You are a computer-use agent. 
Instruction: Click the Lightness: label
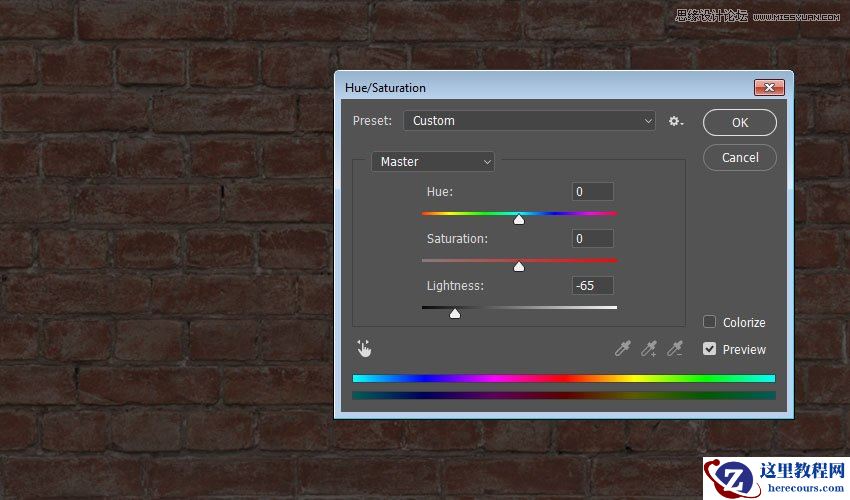tap(455, 286)
